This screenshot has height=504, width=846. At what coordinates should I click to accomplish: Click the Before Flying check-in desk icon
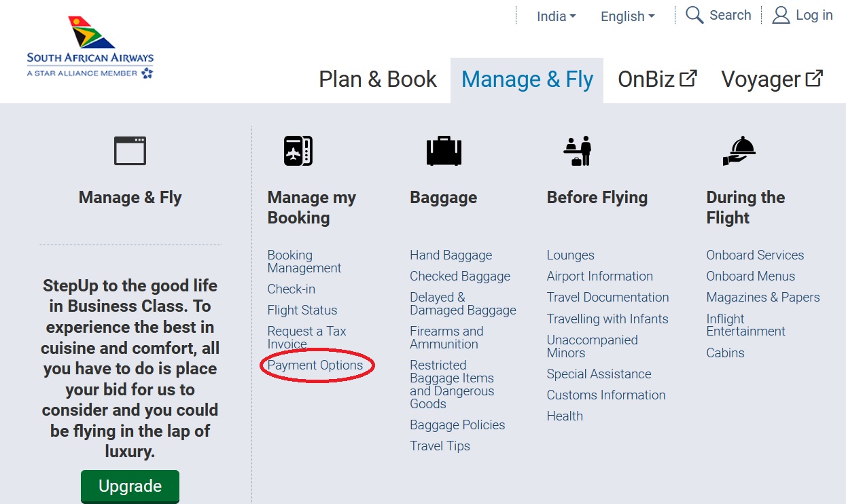tap(578, 151)
